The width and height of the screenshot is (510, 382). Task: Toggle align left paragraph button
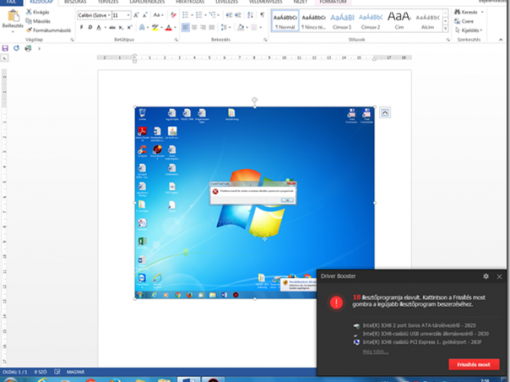[x=185, y=27]
